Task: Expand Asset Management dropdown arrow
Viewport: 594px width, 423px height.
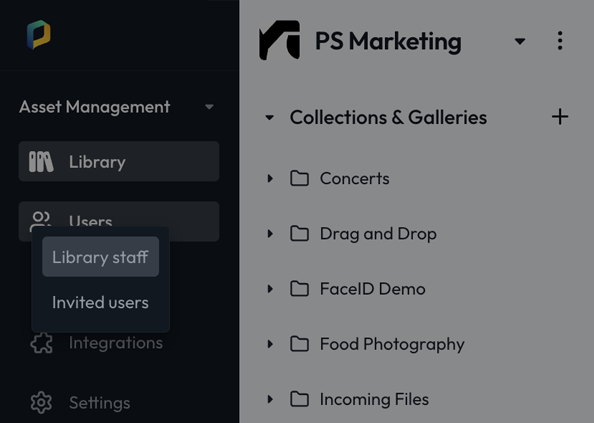Action: (x=209, y=107)
